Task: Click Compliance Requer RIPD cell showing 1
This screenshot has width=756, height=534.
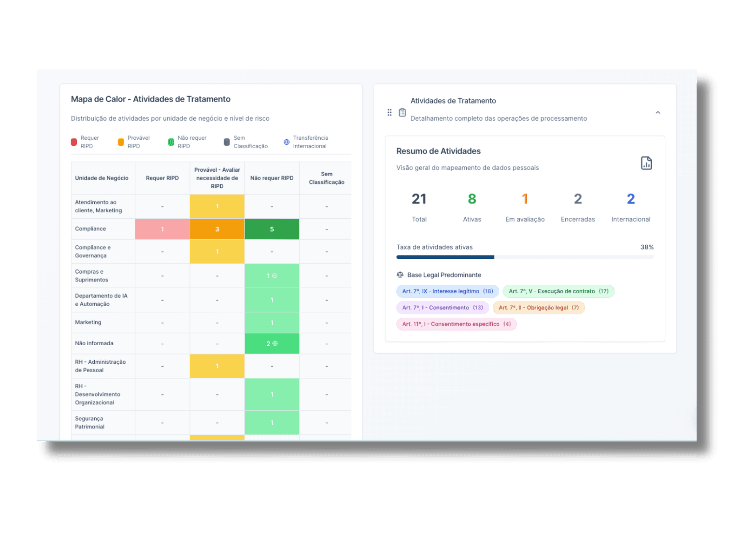Action: (x=162, y=229)
